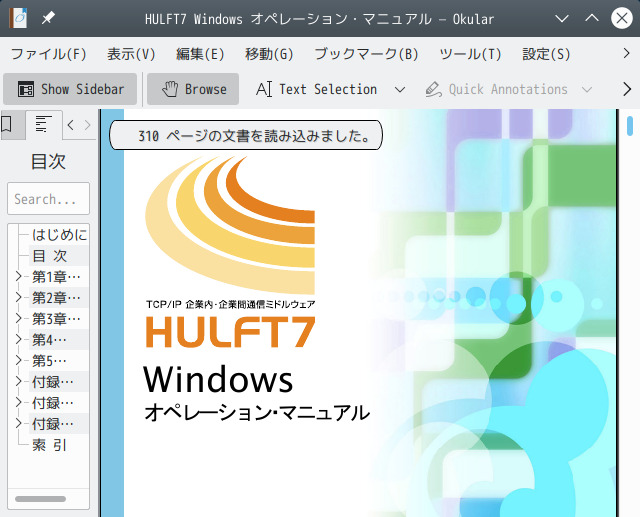Open the ブックマーク(B) menu
The height and width of the screenshot is (517, 640).
(x=367, y=54)
